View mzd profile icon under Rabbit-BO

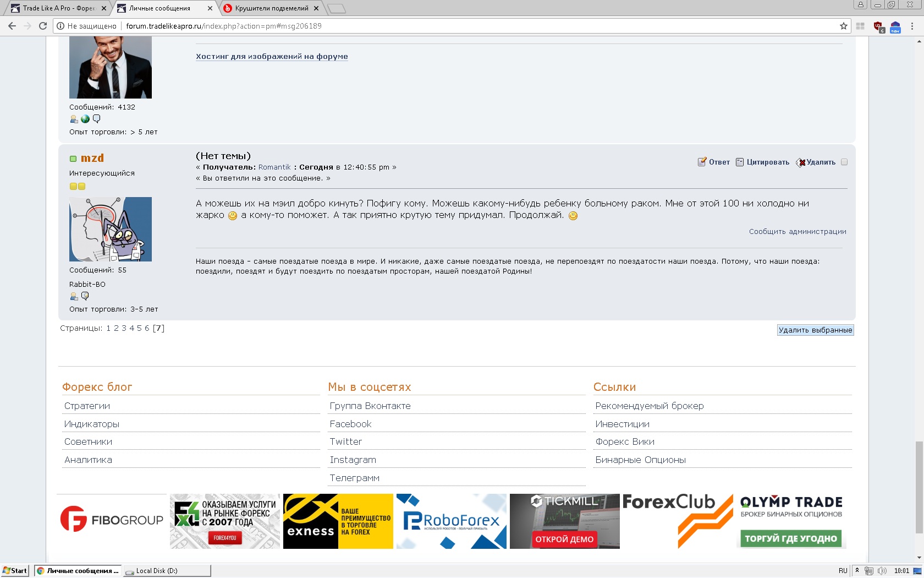(74, 296)
